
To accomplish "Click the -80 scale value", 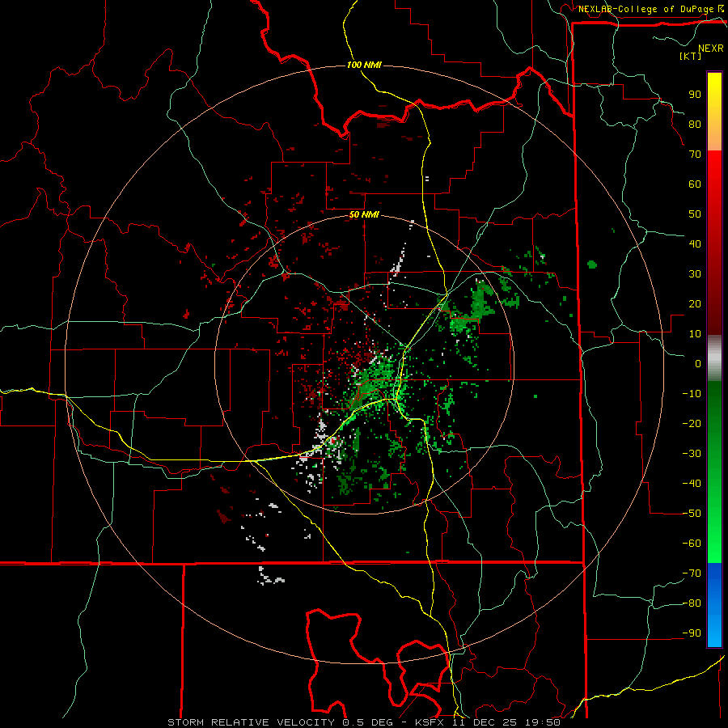I will pyautogui.click(x=692, y=603).
